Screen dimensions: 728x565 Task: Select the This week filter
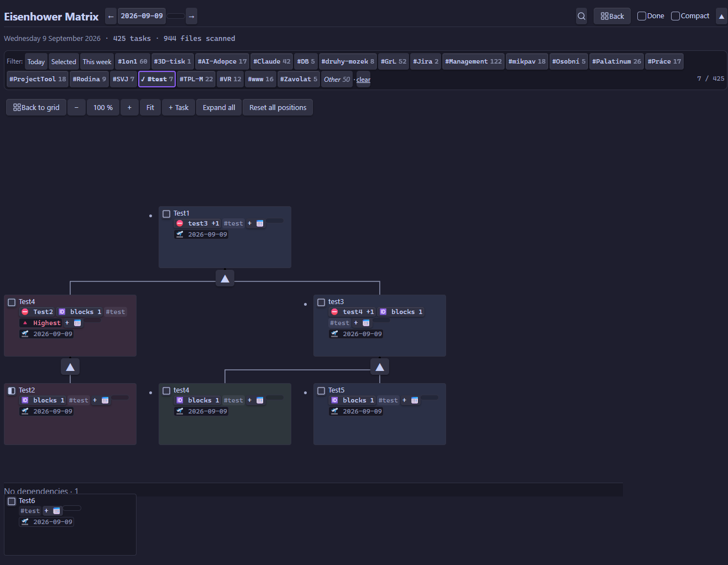(97, 62)
